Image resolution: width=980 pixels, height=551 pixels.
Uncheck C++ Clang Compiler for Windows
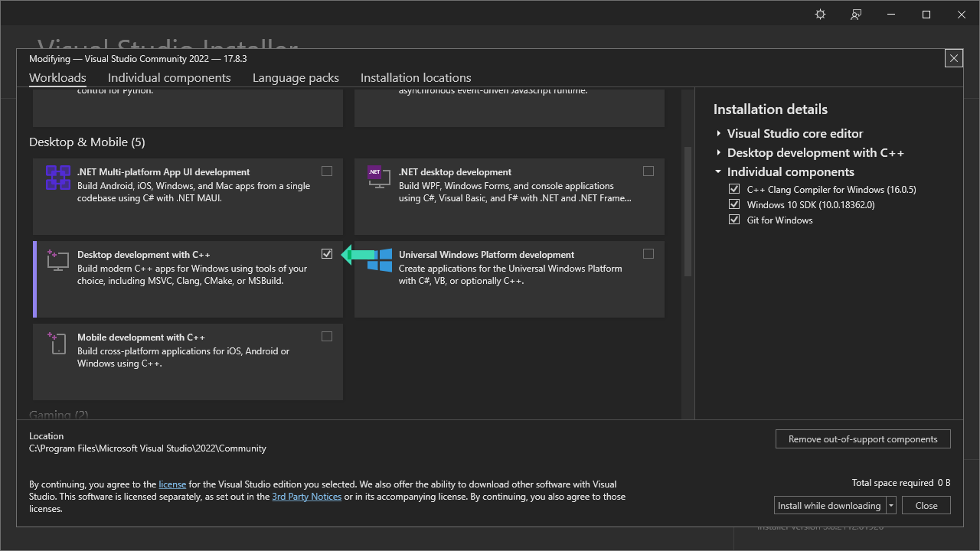coord(734,189)
